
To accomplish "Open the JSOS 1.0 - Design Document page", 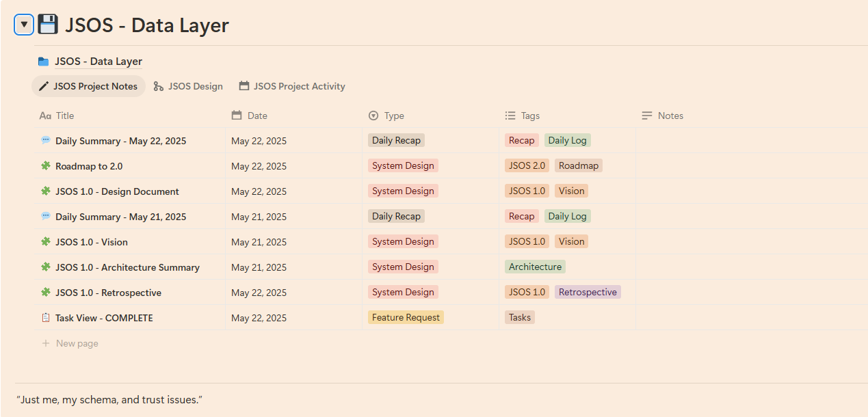I will 117,191.
